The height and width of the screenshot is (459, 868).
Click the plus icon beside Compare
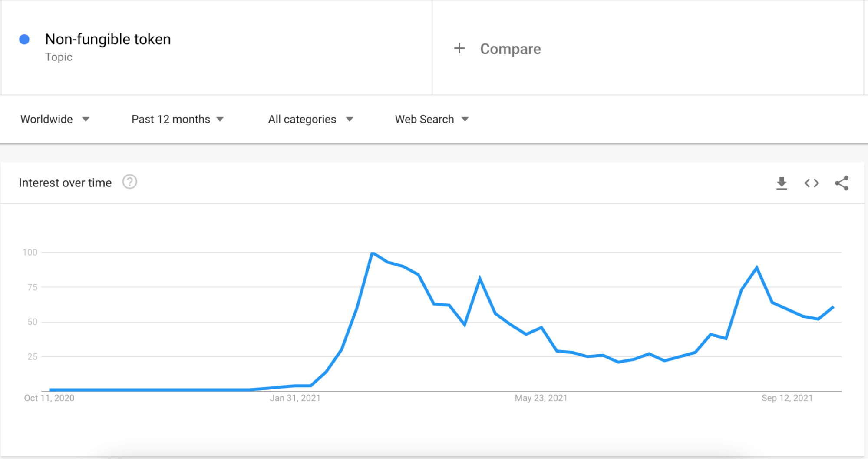click(459, 48)
